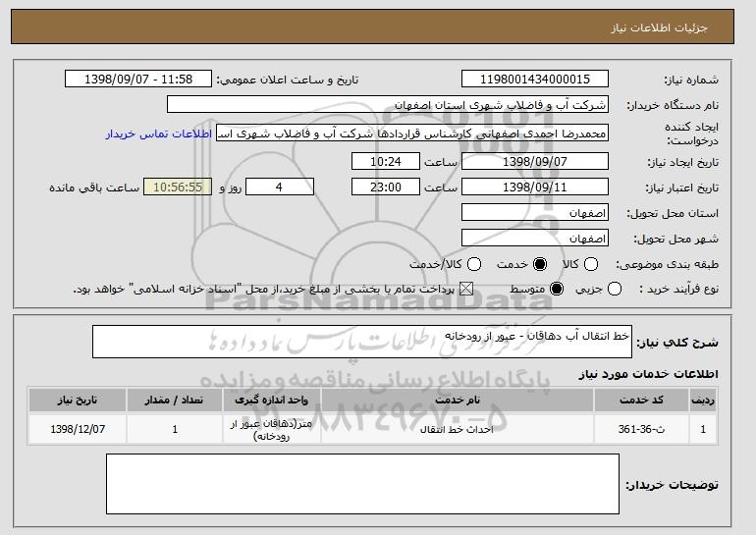Click the نوع فرآیند خرید label

pos(678,290)
